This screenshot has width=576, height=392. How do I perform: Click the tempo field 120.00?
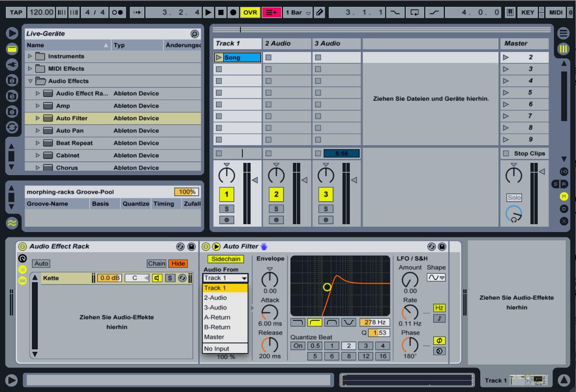[x=41, y=12]
